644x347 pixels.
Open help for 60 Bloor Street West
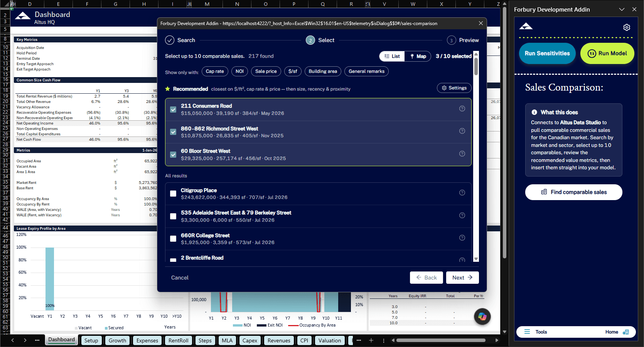tap(462, 154)
